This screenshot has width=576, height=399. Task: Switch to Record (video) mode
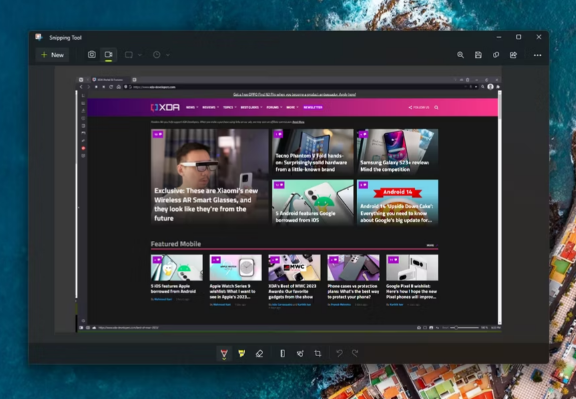[108, 55]
